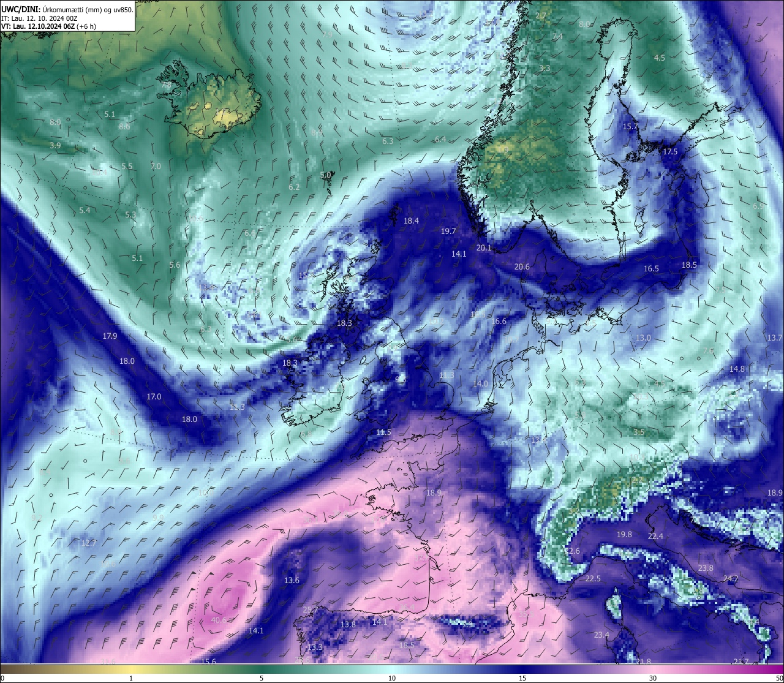Click the map value 7.4 over northern Norway
Viewport: 784px width, 683px height.
(x=557, y=36)
